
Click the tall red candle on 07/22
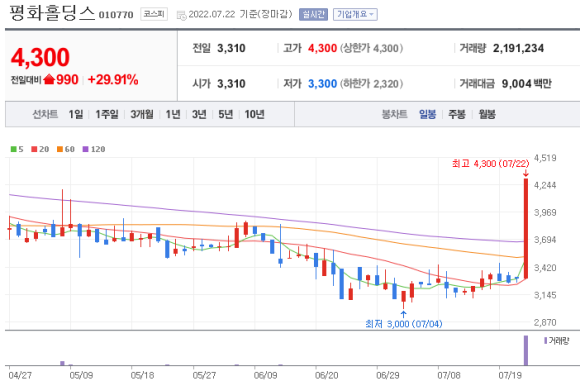tap(526, 228)
